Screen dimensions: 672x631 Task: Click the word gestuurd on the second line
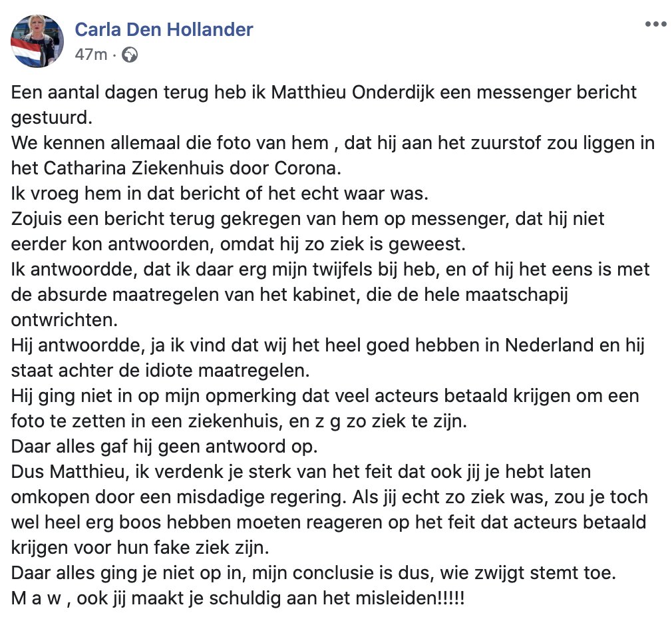[x=51, y=118]
